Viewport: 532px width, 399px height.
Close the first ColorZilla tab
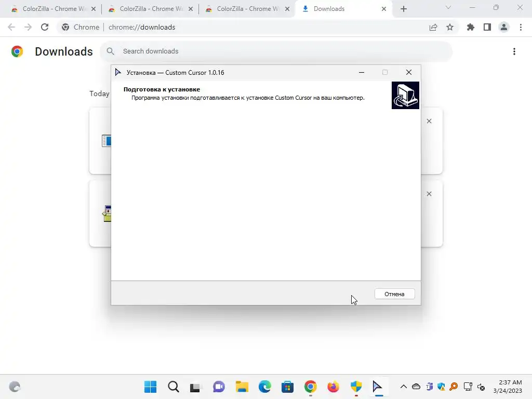pyautogui.click(x=94, y=9)
